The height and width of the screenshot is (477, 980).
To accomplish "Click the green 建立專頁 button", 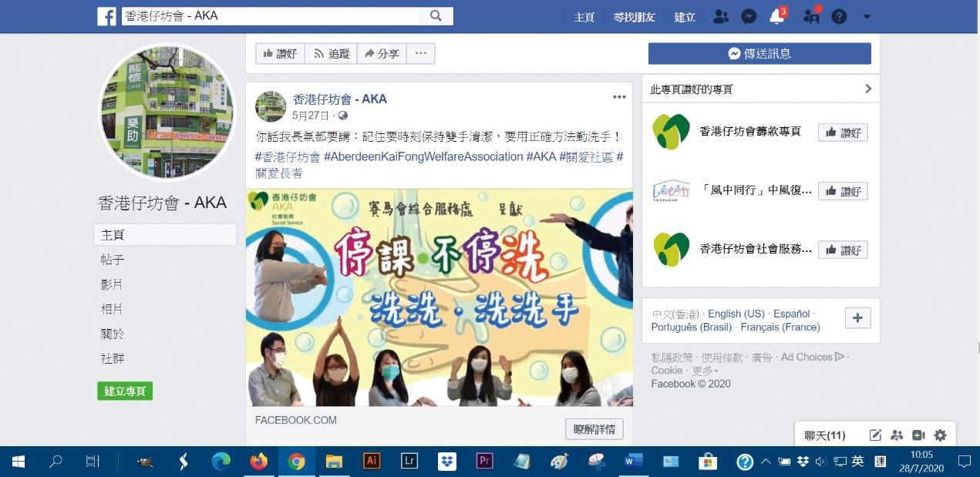I will 125,391.
